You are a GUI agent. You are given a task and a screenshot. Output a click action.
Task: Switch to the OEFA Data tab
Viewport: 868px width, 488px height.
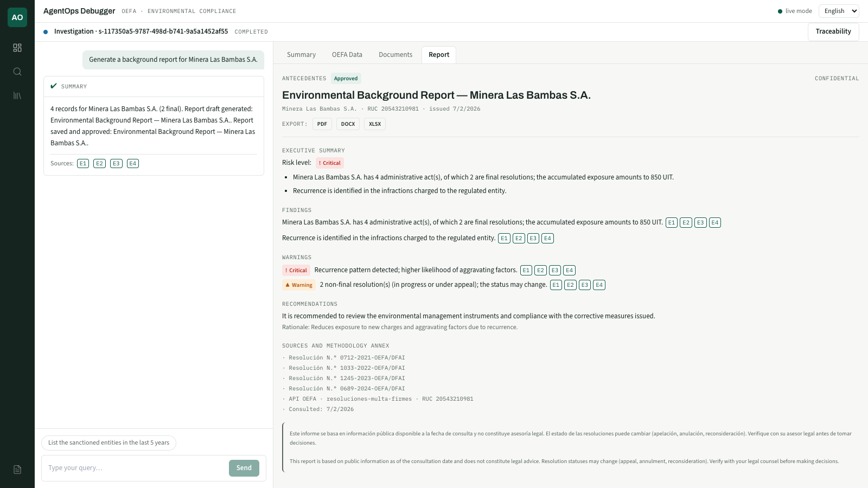347,55
